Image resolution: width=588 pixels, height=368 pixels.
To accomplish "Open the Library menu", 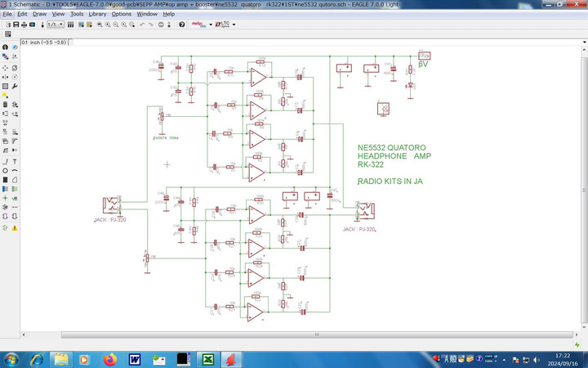I will (x=97, y=14).
